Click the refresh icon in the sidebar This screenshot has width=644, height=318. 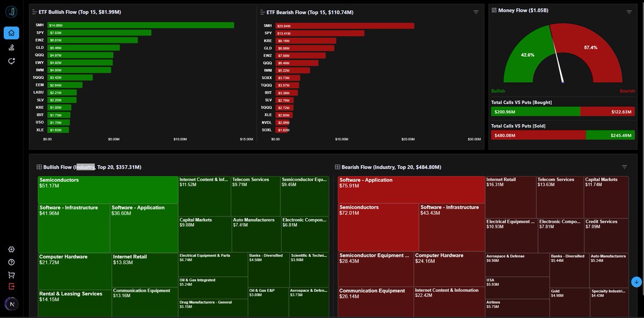click(x=11, y=61)
